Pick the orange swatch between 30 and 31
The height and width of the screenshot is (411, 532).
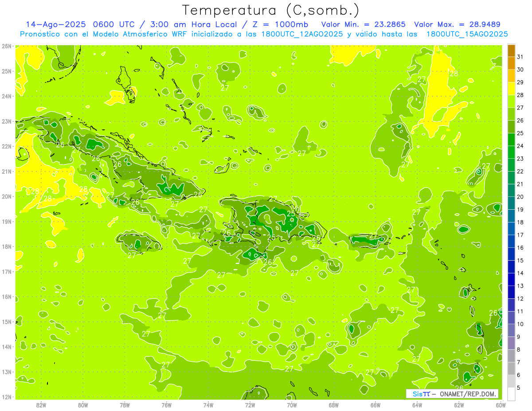tap(511, 63)
